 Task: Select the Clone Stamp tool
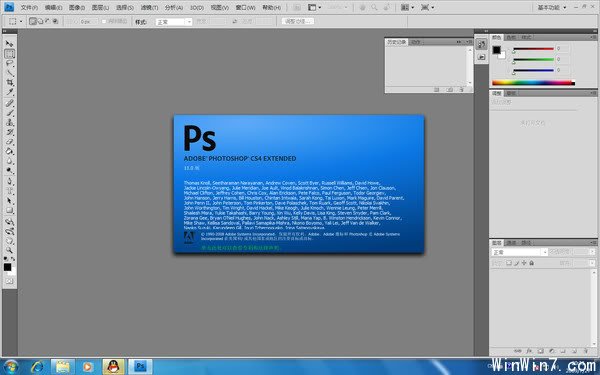9,122
